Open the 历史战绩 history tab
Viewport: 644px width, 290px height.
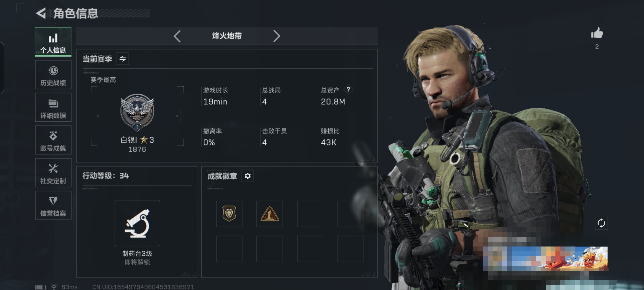point(53,75)
